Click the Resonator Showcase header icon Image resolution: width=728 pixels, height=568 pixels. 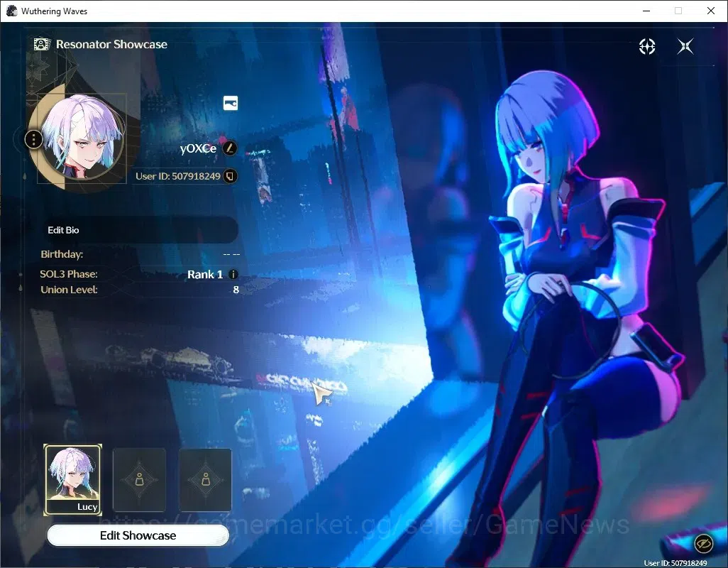42,44
